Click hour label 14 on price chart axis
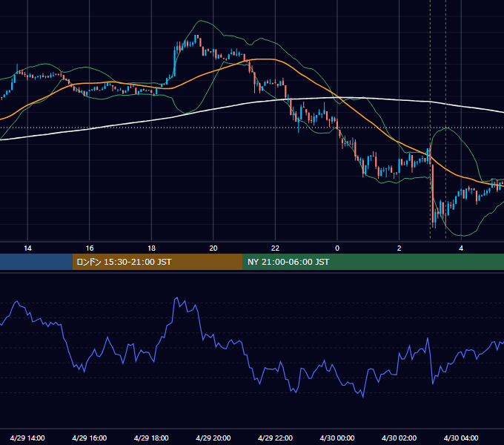 27,248
